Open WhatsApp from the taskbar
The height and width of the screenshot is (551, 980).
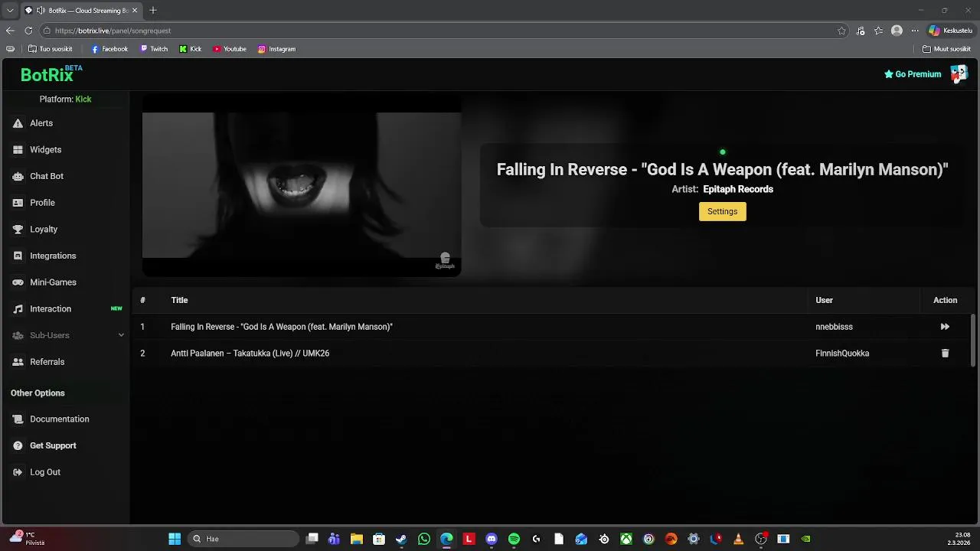424,539
